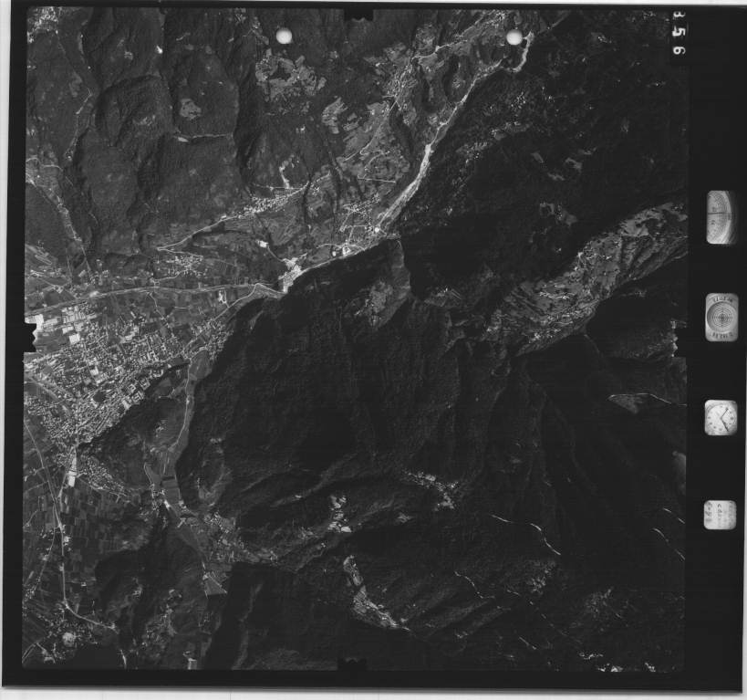Click the frame number 356
The width and height of the screenshot is (747, 700).
pos(679,35)
